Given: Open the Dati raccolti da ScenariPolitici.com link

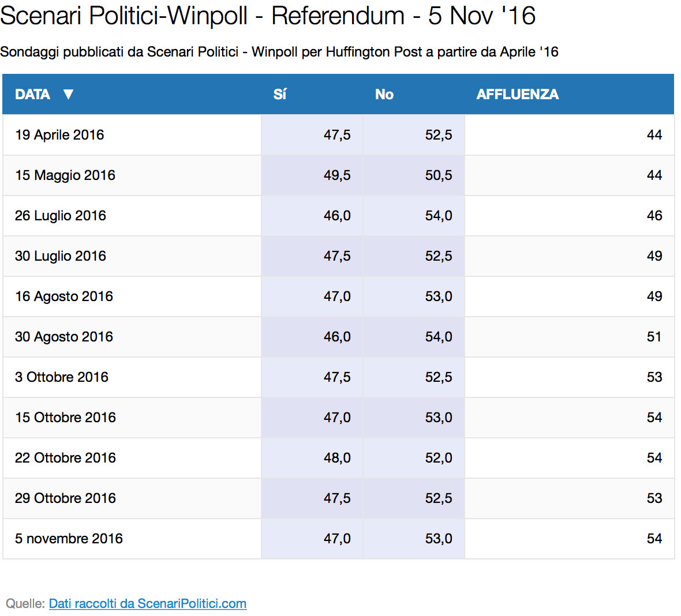Looking at the screenshot, I should pyautogui.click(x=148, y=603).
